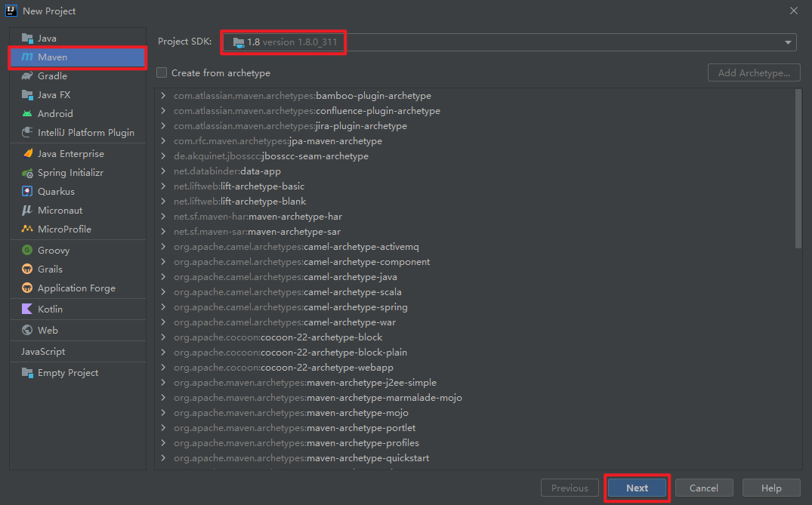Enable Create from archetype checkbox

pos(162,73)
